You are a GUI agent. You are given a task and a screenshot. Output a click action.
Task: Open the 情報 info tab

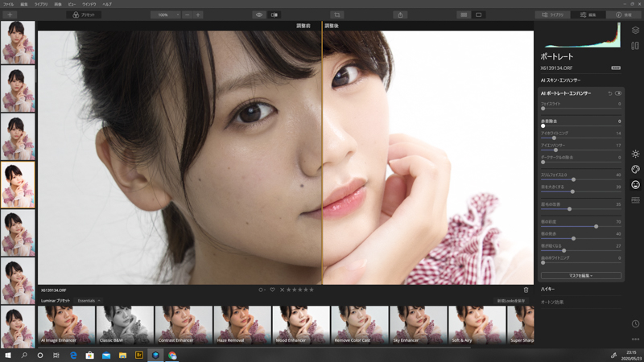click(x=623, y=14)
